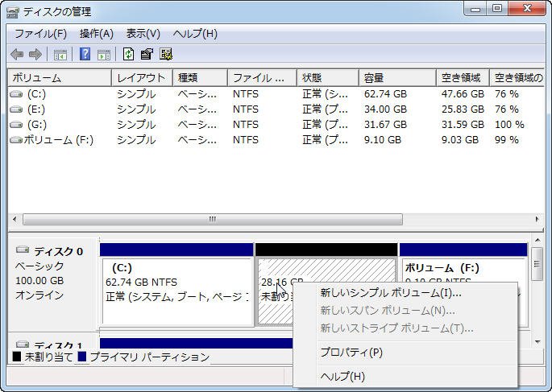Sort by the 種類 column header

200,78
